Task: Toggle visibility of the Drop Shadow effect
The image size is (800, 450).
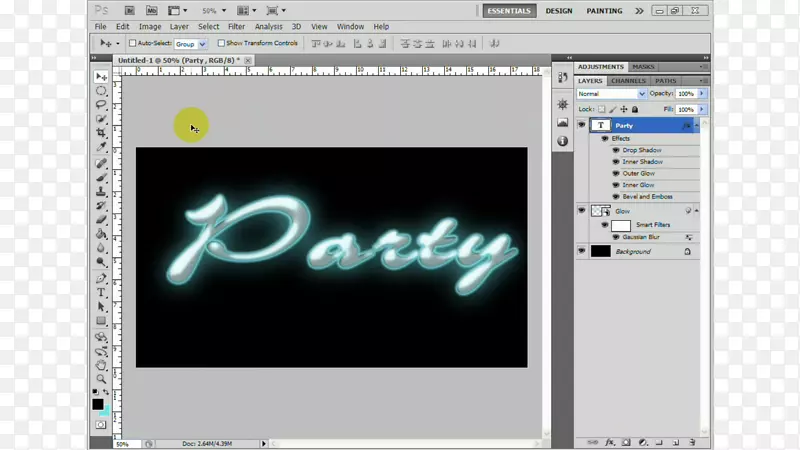Action: coord(616,150)
